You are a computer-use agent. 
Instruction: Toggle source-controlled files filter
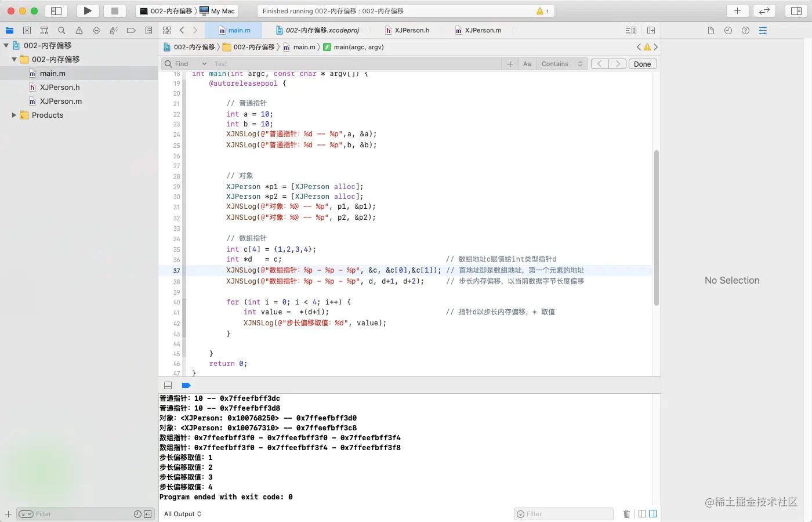tap(148, 514)
